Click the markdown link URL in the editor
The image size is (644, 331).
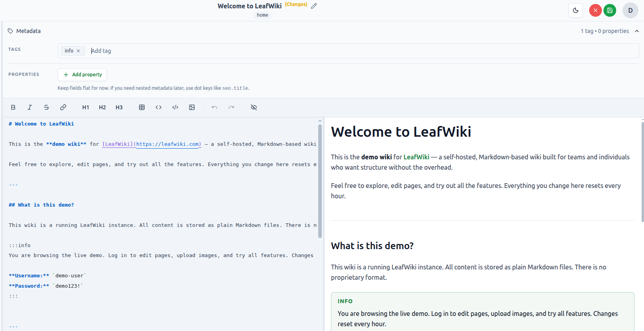click(167, 144)
